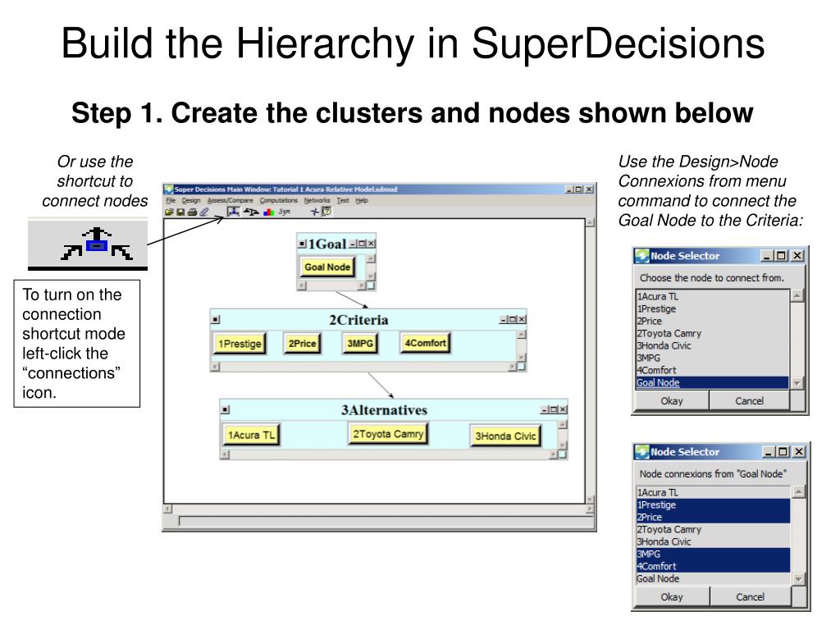Screen dimensions: 840x630
Task: Click the Save diskette toolbar icon
Action: click(x=180, y=212)
